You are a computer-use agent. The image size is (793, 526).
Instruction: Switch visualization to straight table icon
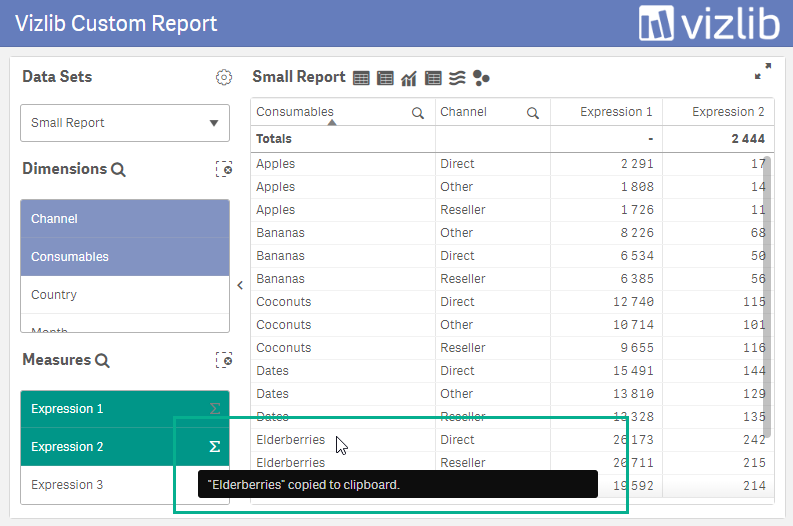click(x=361, y=78)
